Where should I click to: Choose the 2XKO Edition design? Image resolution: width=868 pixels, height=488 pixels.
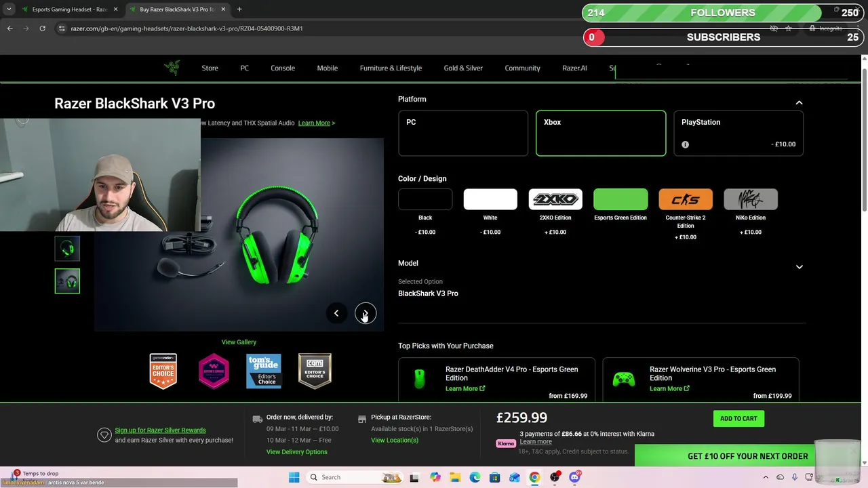(x=555, y=199)
